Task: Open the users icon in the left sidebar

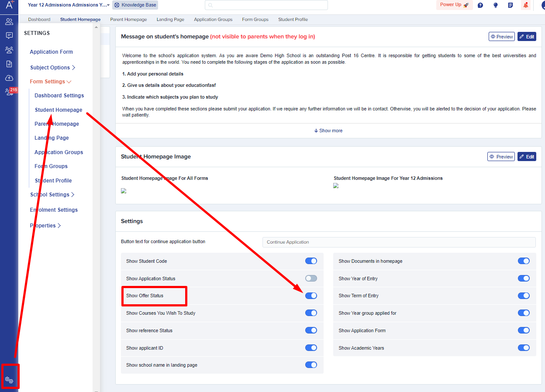Action: 9,21
